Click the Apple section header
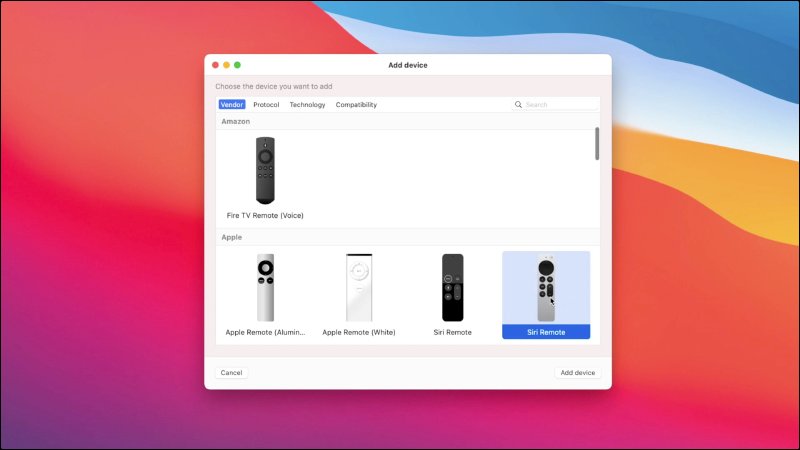Image resolution: width=800 pixels, height=450 pixels. coord(232,237)
